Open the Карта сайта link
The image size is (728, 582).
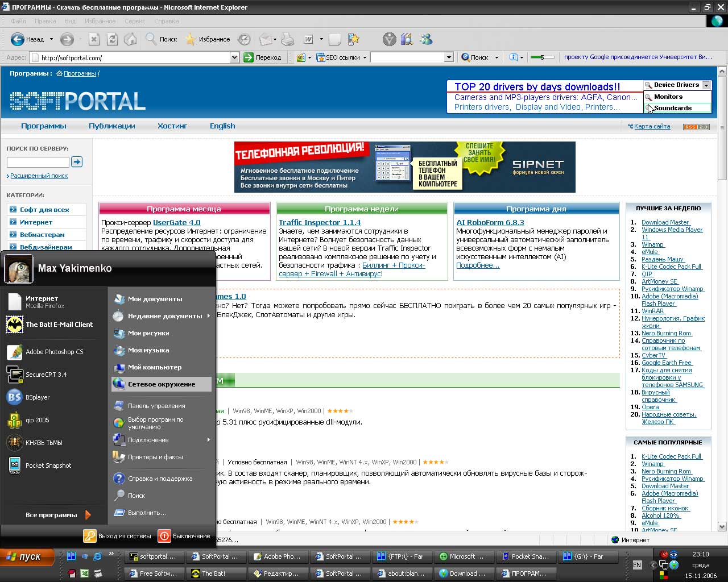click(652, 126)
